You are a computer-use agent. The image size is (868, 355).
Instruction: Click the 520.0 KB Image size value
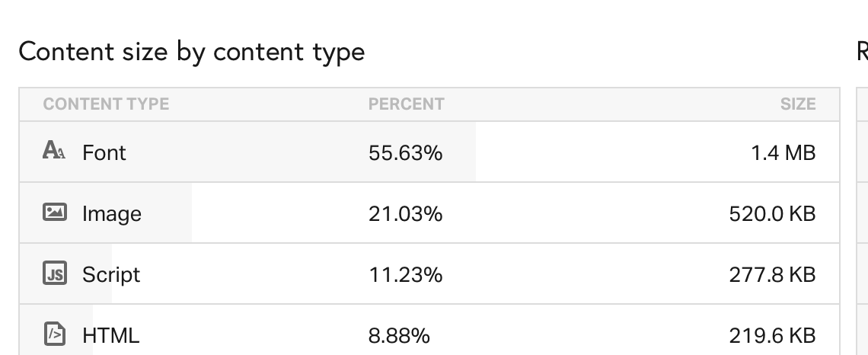coord(772,213)
